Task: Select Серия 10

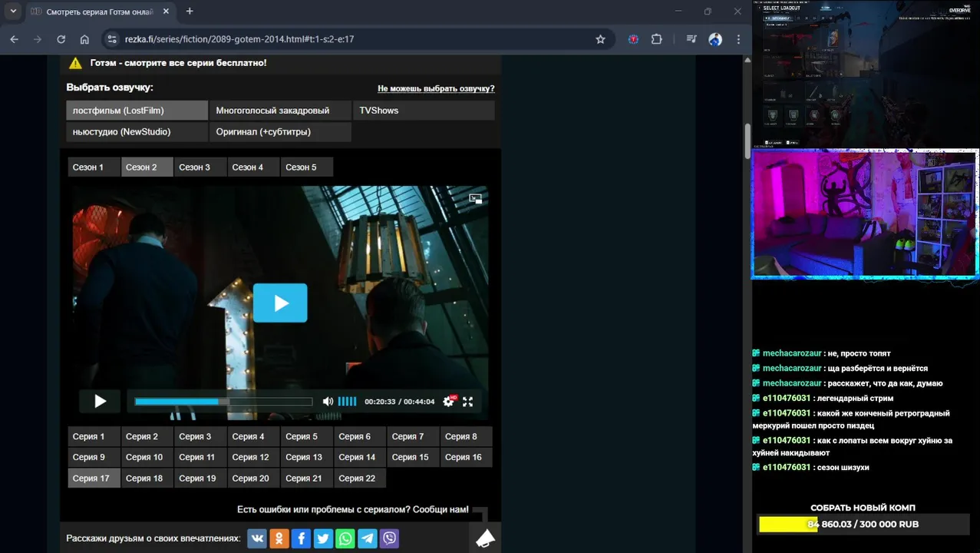Action: pyautogui.click(x=147, y=457)
